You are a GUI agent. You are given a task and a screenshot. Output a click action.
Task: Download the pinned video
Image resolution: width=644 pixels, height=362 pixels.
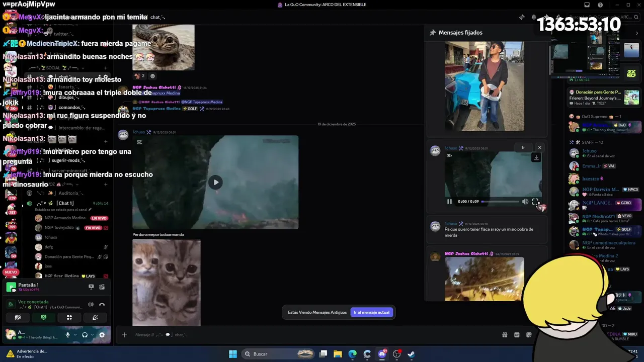point(536,157)
